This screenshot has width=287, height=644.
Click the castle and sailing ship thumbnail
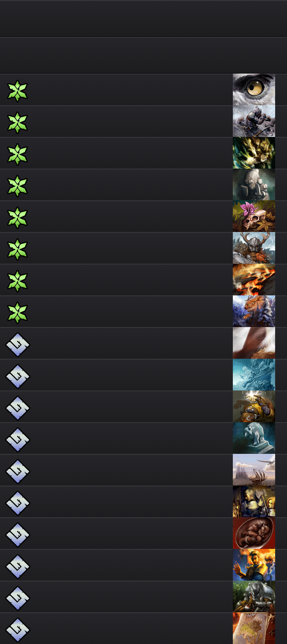(x=254, y=470)
